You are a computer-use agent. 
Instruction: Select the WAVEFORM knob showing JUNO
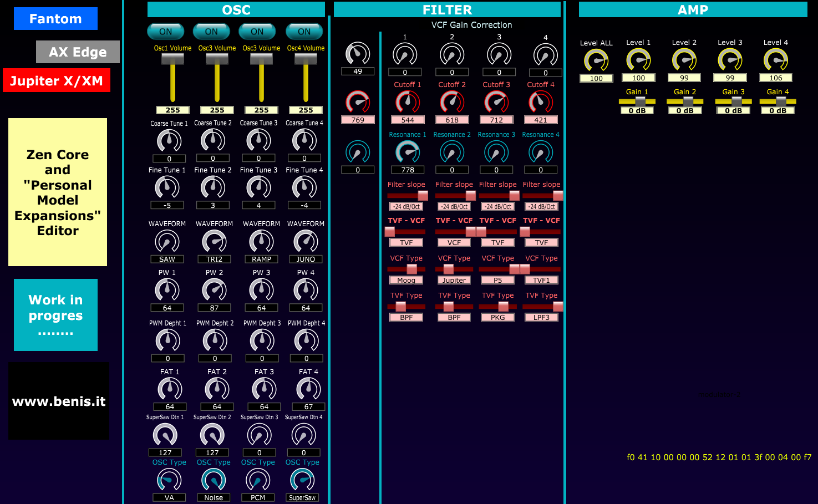point(306,242)
